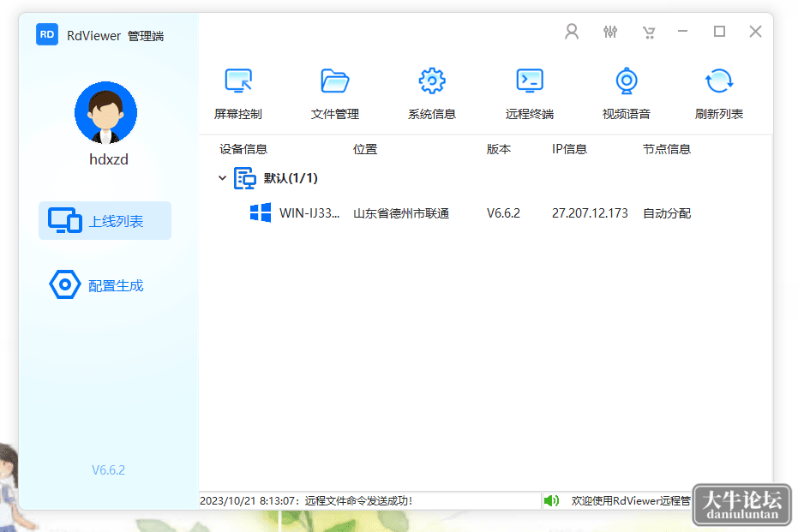Click the location 山东省德州市联通
The width and height of the screenshot is (798, 532).
click(401, 213)
